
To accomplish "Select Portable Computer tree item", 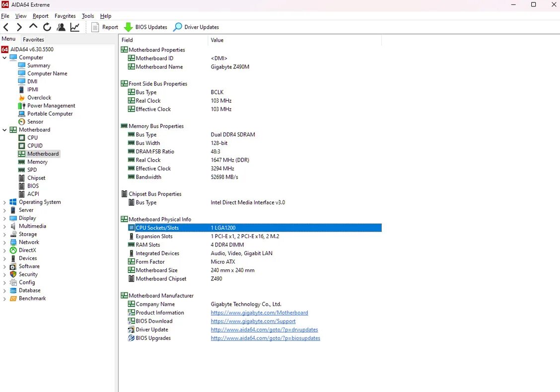I will point(50,114).
